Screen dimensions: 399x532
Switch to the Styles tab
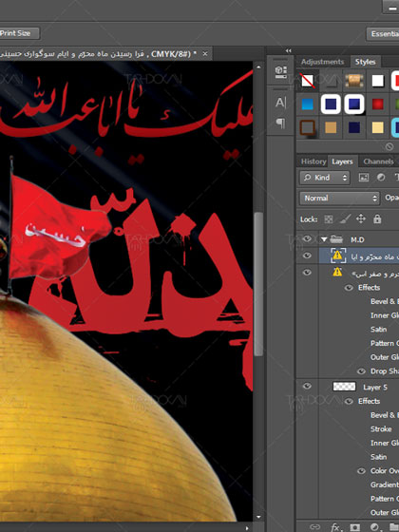365,62
